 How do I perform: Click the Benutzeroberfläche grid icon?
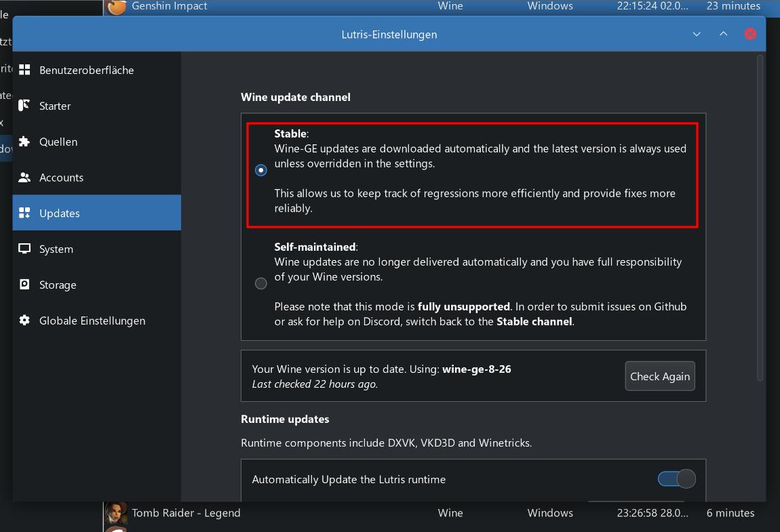[24, 70]
